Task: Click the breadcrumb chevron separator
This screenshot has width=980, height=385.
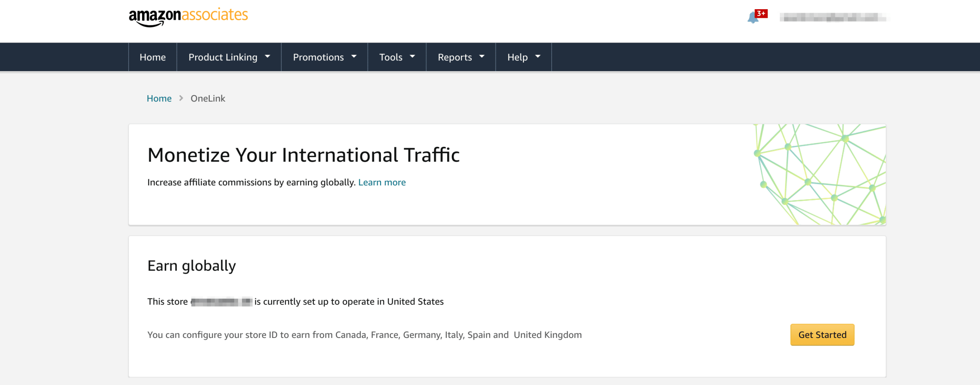Action: tap(181, 98)
